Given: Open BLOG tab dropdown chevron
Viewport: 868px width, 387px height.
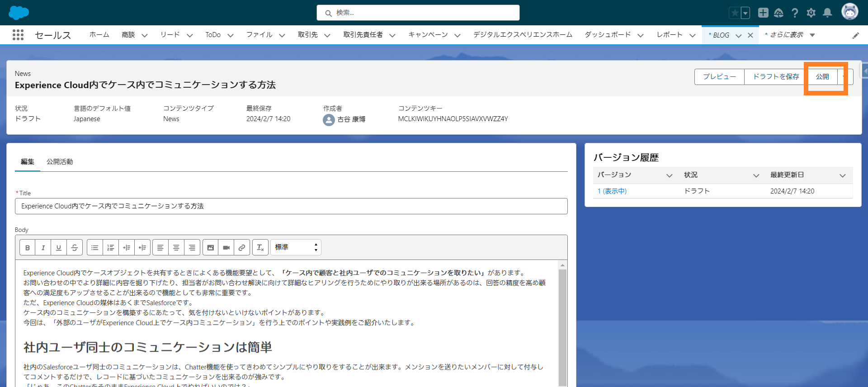Looking at the screenshot, I should coord(738,35).
